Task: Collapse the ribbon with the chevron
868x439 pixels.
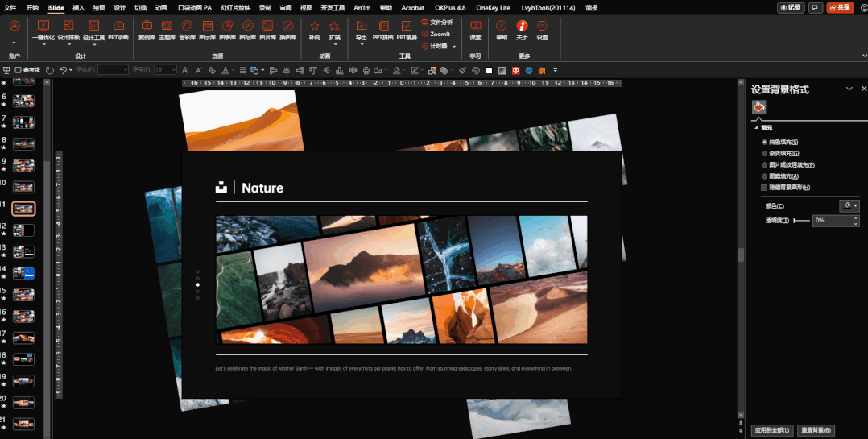Action: click(864, 56)
